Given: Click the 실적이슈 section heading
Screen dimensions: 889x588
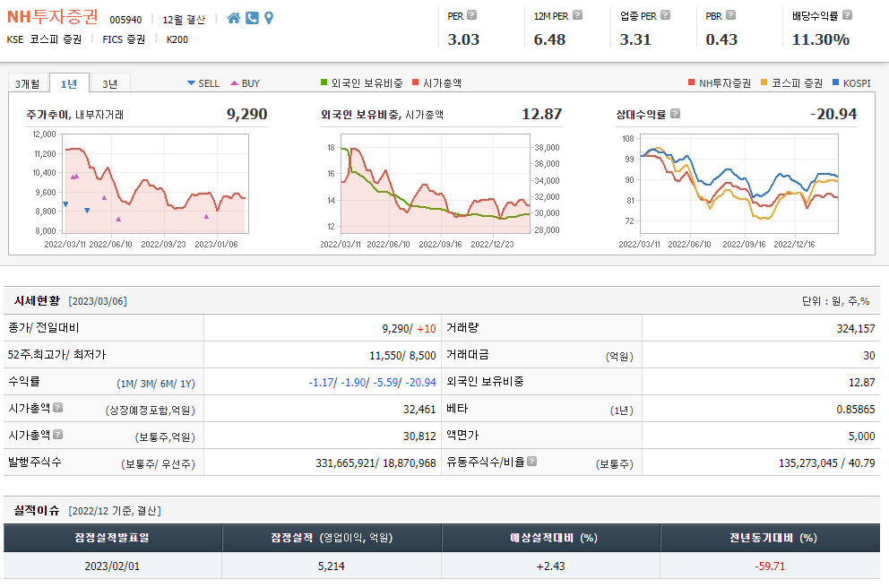Looking at the screenshot, I should pos(37,510).
